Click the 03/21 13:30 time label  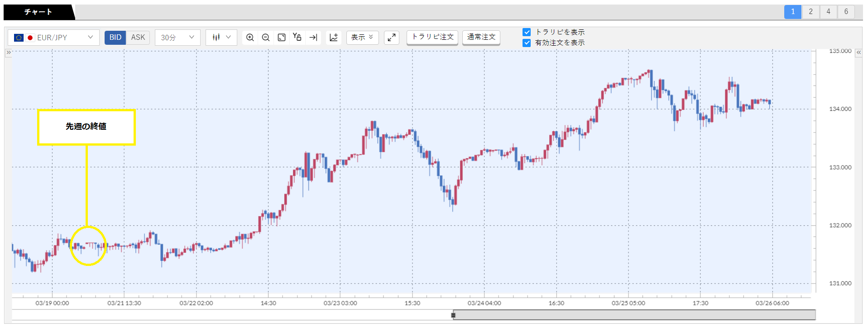pyautogui.click(x=124, y=303)
